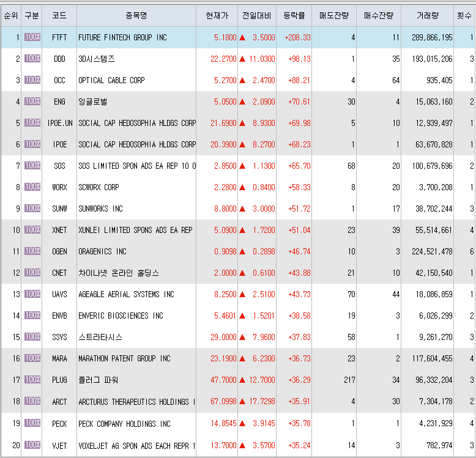Viewport: 476px width, 458px height.
Task: Select FUTURE FINTECH GROUP INC stock name
Action: pos(122,38)
